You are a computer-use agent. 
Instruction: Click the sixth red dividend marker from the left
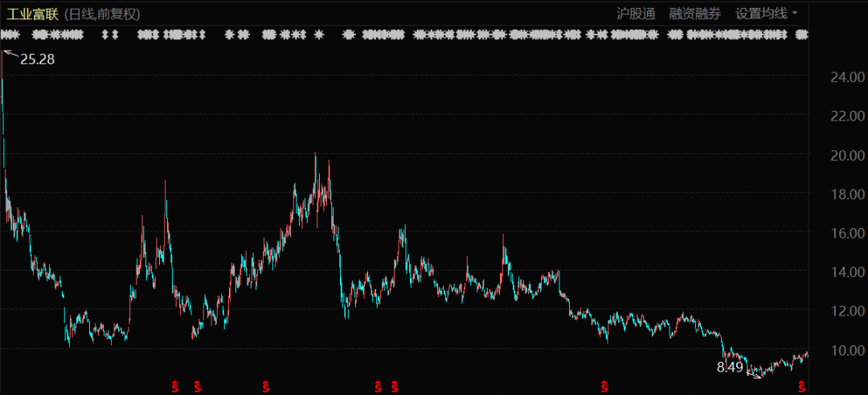click(x=603, y=387)
